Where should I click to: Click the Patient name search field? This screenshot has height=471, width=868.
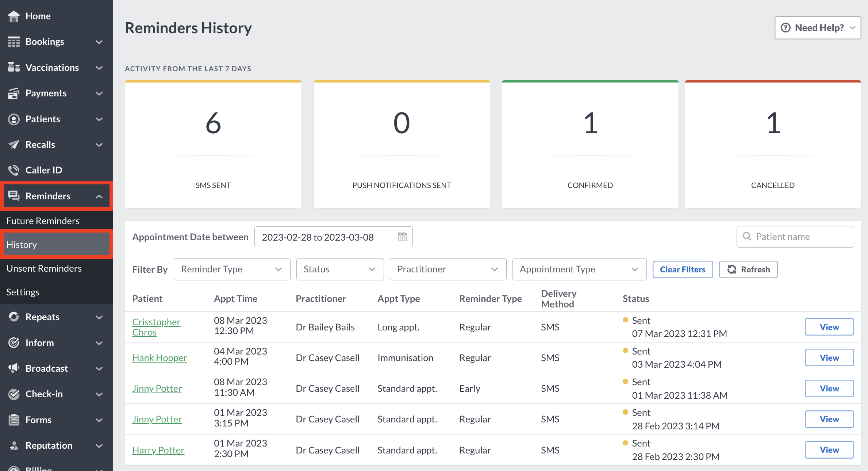point(795,237)
